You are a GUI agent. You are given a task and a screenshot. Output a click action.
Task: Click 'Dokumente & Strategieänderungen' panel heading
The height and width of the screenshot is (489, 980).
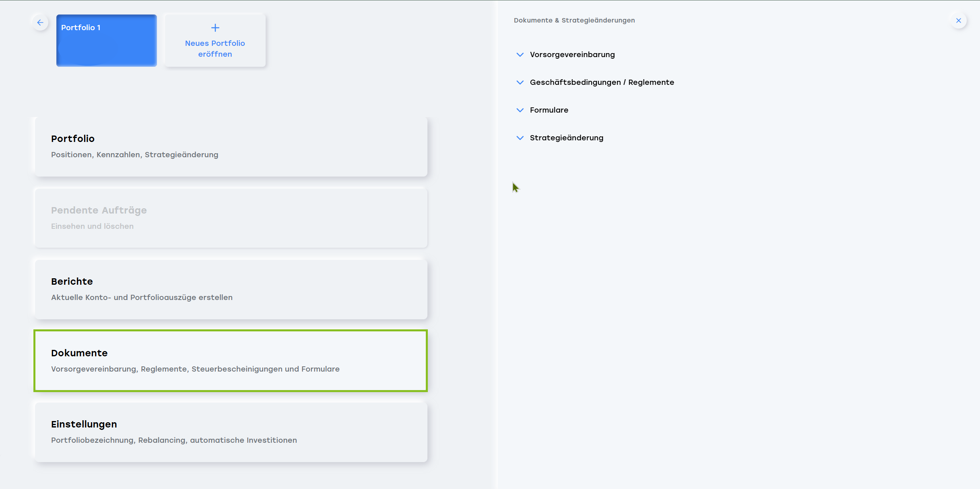click(574, 21)
